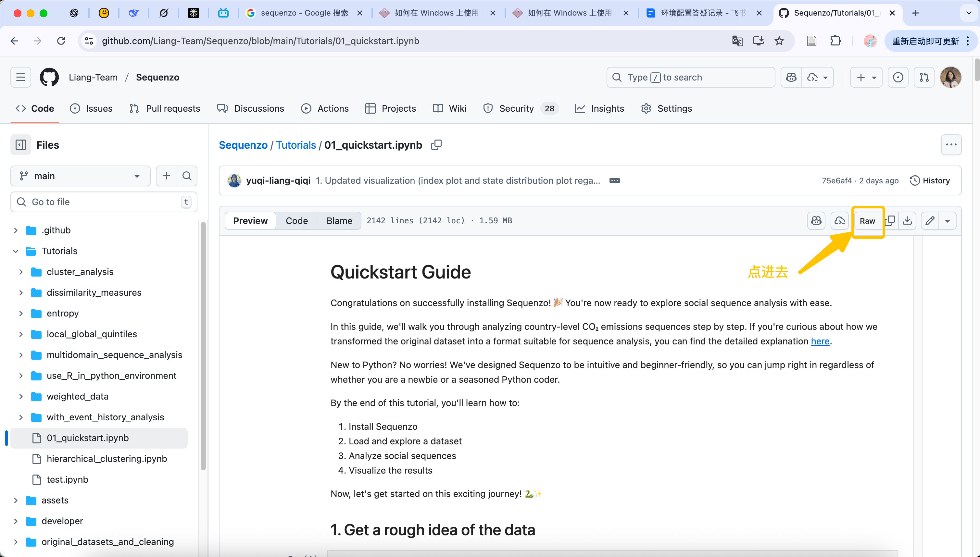Collapse the Files side panel
Image resolution: width=980 pixels, height=557 pixels.
[x=21, y=145]
